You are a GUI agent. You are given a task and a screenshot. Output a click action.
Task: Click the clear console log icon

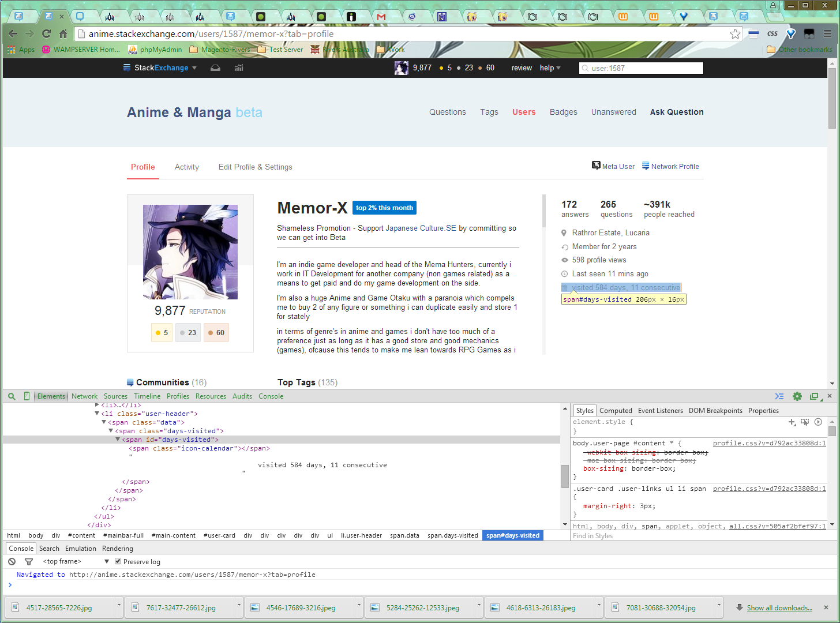click(x=12, y=561)
